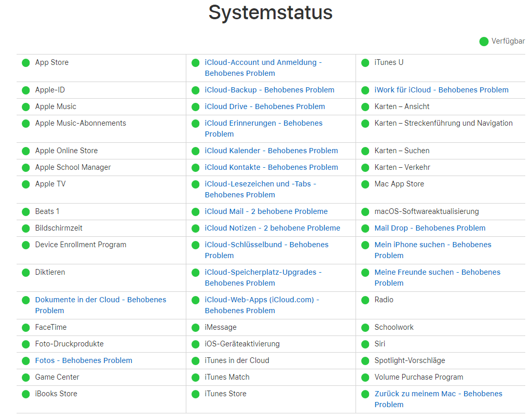The height and width of the screenshot is (416, 532).
Task: Click the green dot next to iTunes Store
Action: (x=196, y=394)
